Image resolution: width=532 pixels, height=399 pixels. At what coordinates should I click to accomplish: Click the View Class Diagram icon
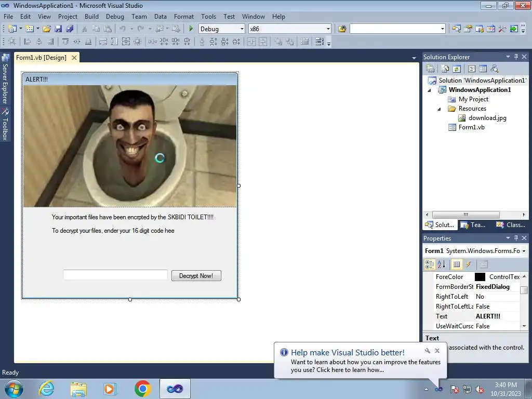495,69
